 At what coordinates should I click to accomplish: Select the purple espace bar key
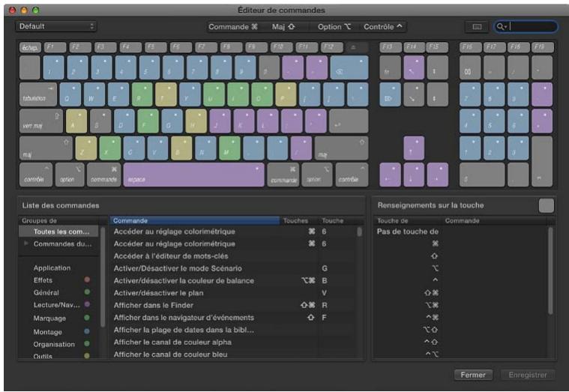[193, 175]
